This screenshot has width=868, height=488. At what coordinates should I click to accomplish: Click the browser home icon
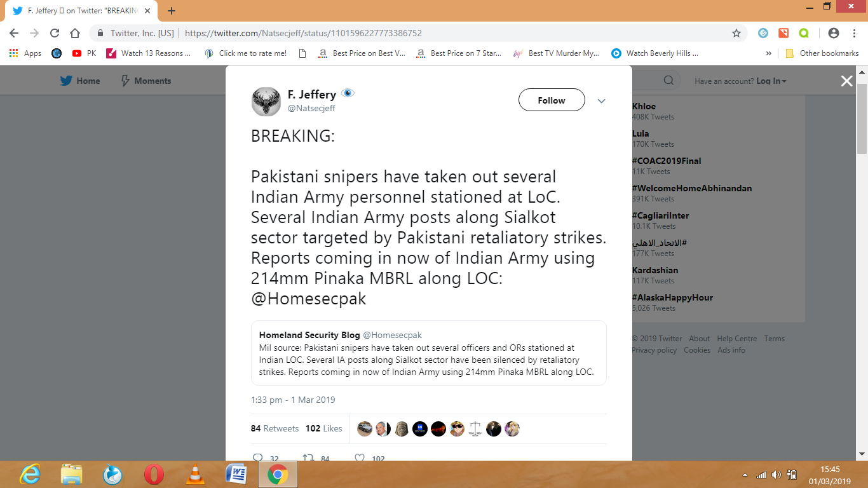pyautogui.click(x=75, y=33)
